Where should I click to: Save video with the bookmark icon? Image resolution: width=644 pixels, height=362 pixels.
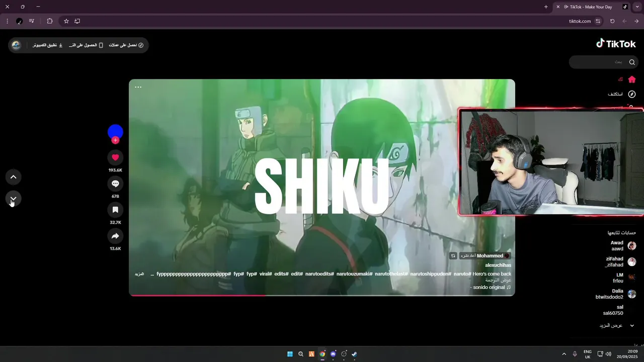pos(115,210)
